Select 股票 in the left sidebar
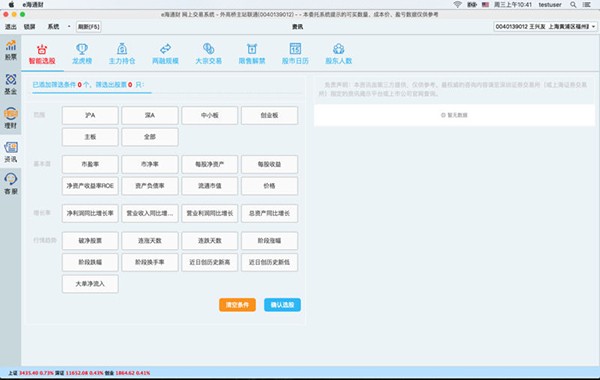The height and width of the screenshot is (380, 600). point(11,50)
